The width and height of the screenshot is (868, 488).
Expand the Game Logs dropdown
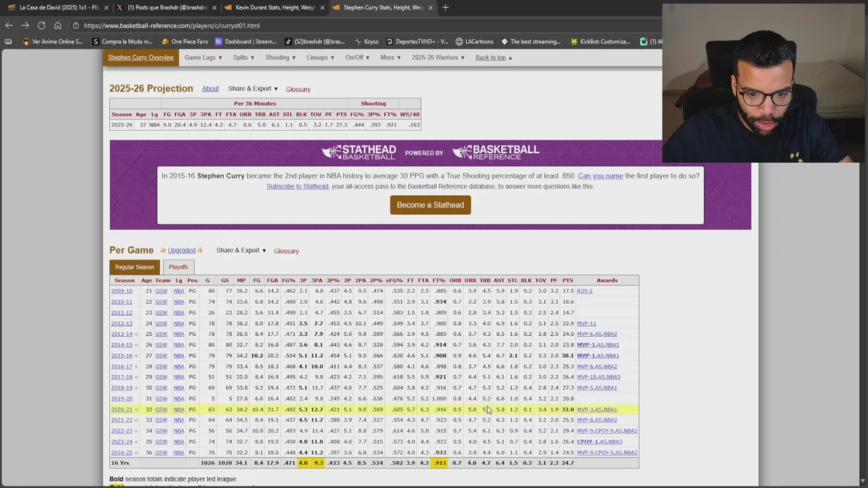(203, 58)
